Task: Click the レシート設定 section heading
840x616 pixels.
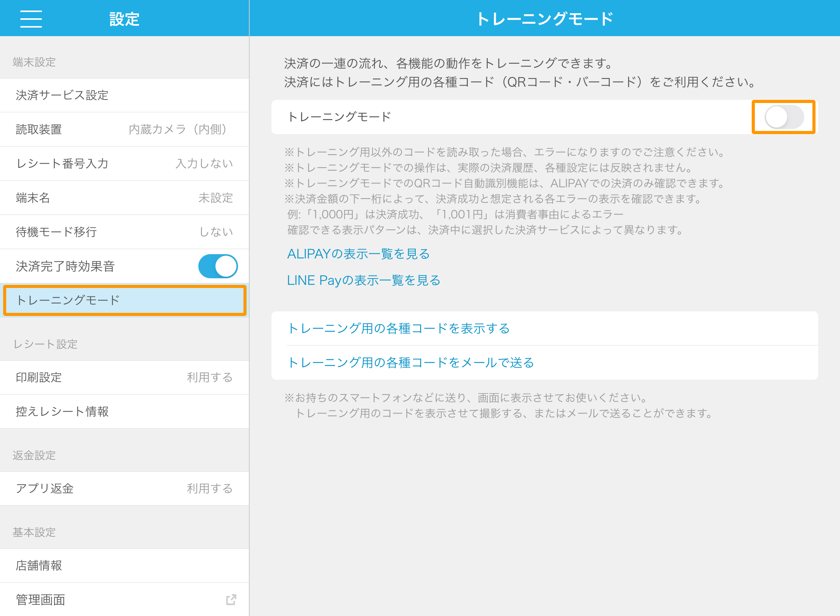Action: pos(45,344)
